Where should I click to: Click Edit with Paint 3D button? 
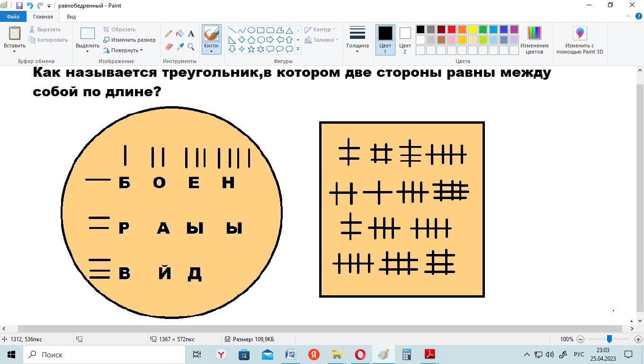click(x=580, y=40)
